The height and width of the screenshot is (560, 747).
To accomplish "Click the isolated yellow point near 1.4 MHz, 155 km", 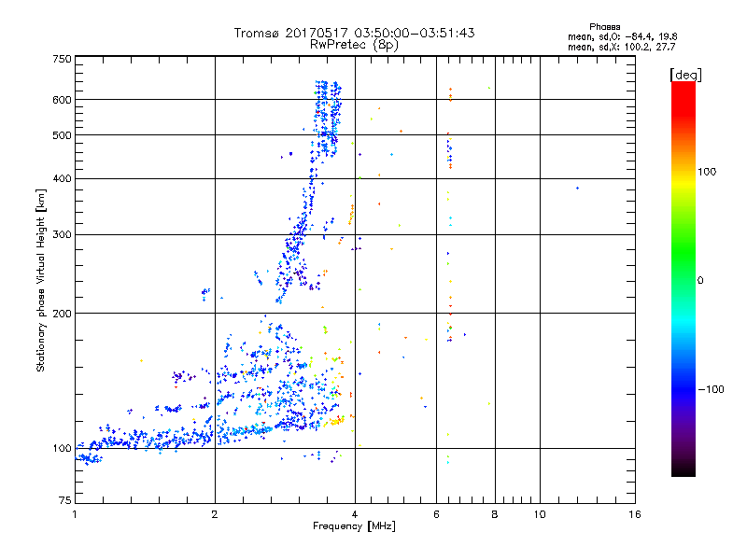I will 142,361.
